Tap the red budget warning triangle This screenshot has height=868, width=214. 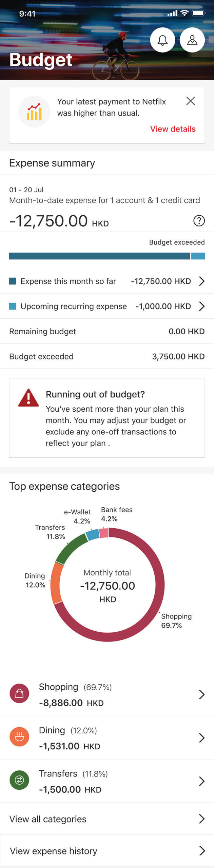click(x=28, y=398)
